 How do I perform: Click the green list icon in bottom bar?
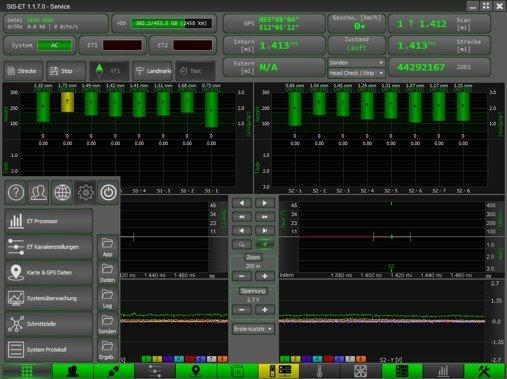pyautogui.click(x=402, y=371)
